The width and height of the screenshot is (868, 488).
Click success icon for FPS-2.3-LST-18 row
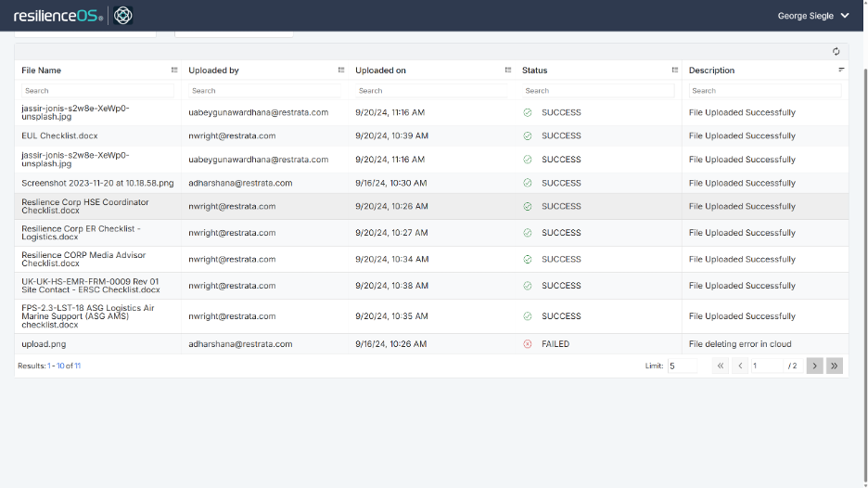pyautogui.click(x=527, y=316)
